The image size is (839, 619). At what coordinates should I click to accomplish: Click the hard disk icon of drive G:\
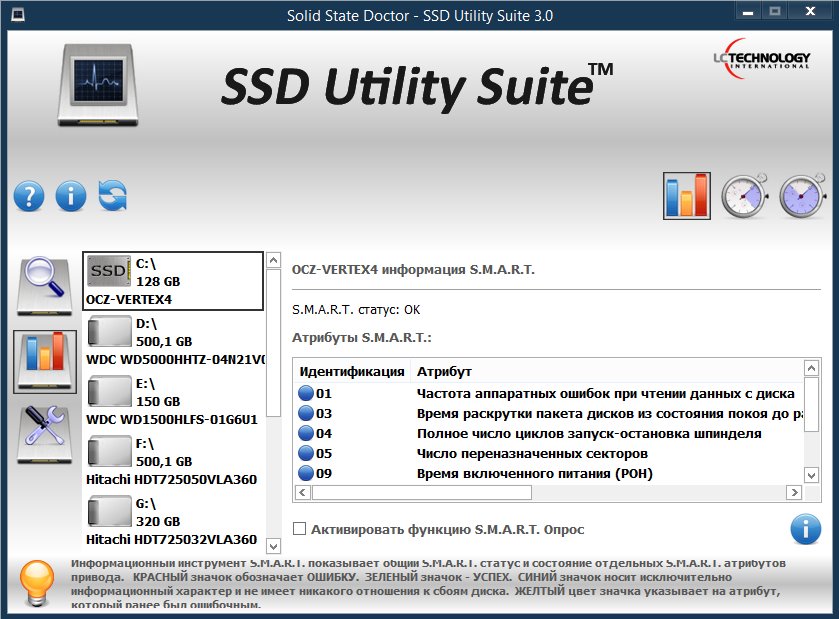[109, 510]
